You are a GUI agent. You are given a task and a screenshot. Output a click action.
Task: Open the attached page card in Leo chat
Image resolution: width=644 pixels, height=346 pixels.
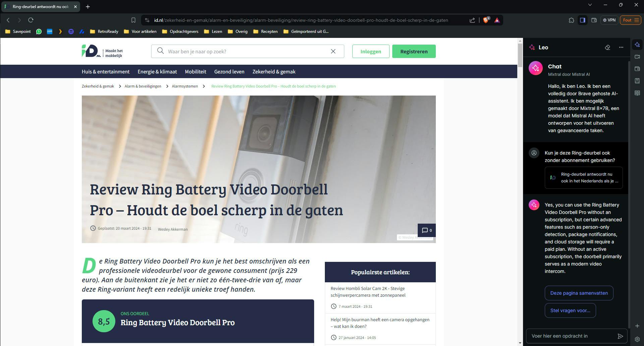584,178
